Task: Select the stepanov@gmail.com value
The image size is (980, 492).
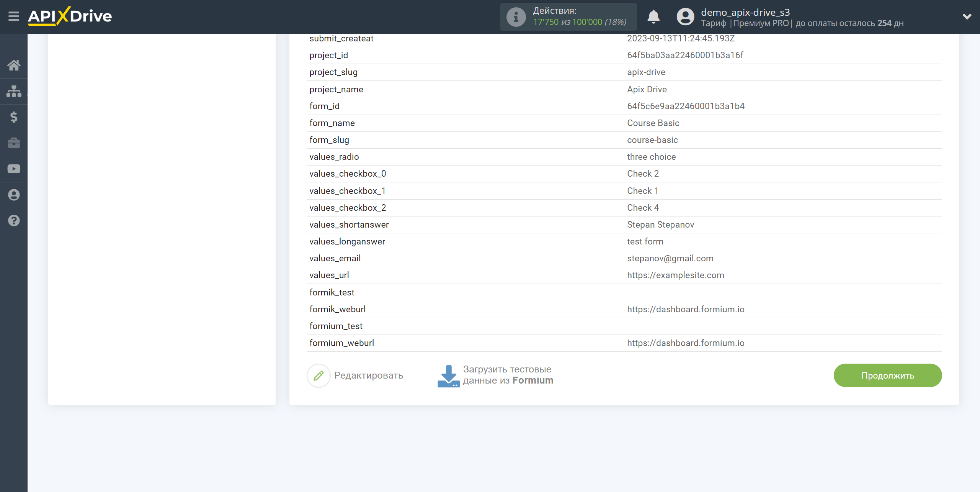Action: click(x=670, y=259)
